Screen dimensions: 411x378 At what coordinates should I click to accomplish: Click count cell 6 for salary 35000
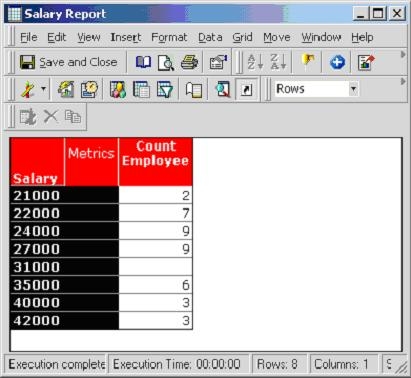click(156, 285)
